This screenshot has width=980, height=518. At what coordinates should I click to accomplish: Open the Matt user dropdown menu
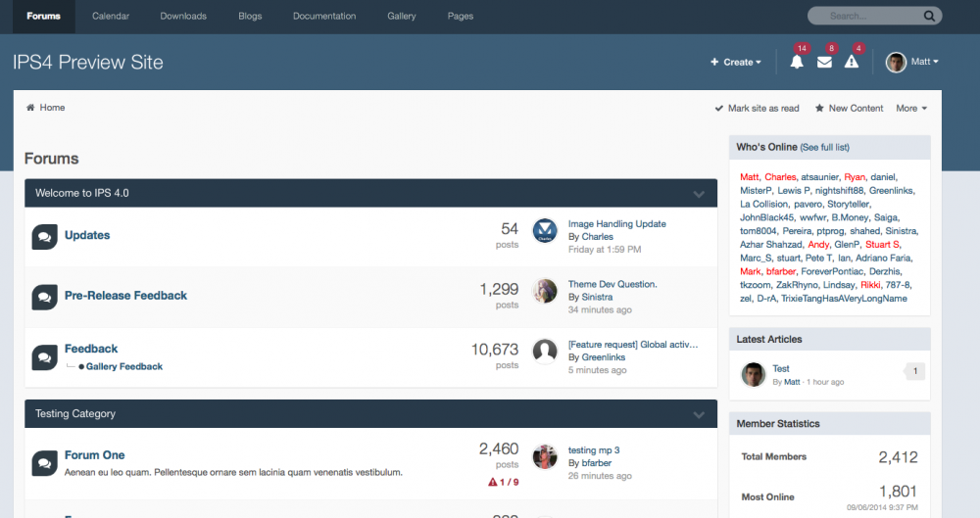pos(924,62)
